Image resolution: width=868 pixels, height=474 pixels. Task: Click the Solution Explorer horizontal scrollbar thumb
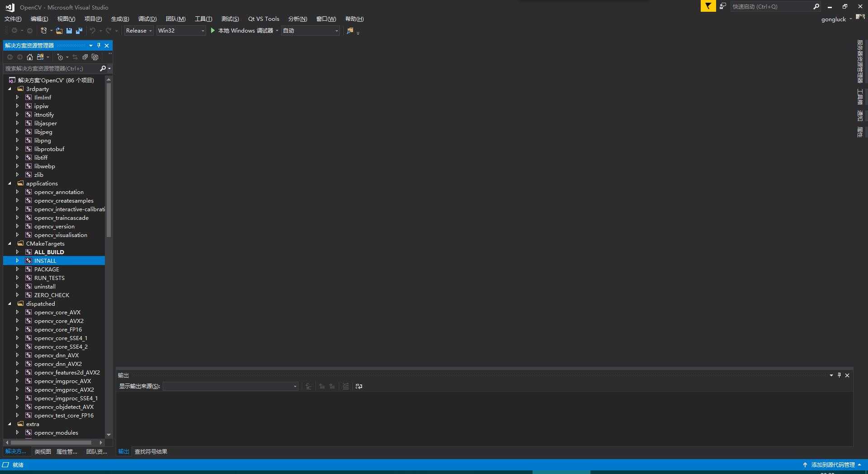(51, 442)
